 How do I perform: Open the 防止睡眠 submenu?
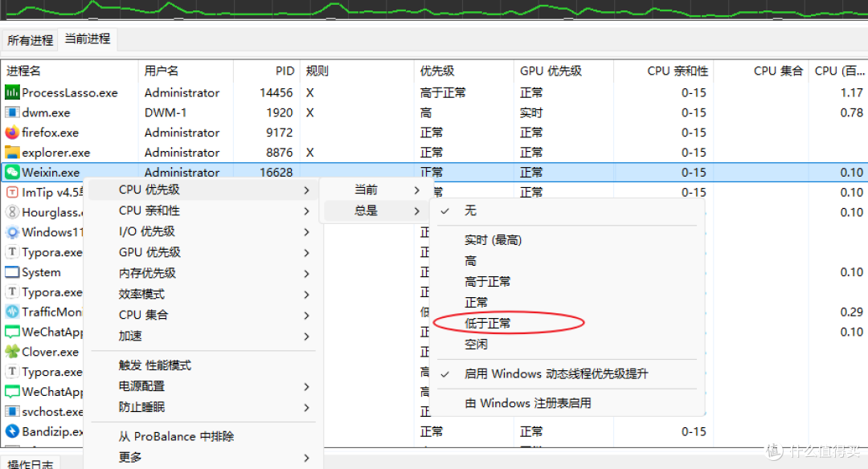(203, 407)
